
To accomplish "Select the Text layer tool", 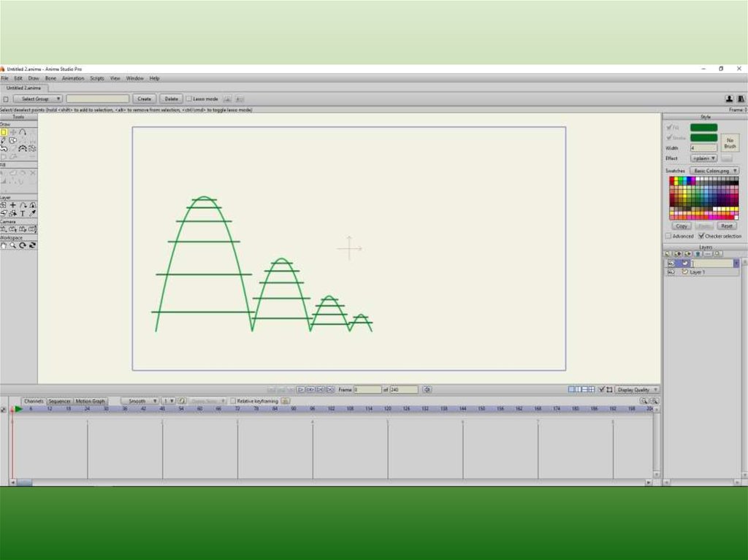I will (x=23, y=213).
